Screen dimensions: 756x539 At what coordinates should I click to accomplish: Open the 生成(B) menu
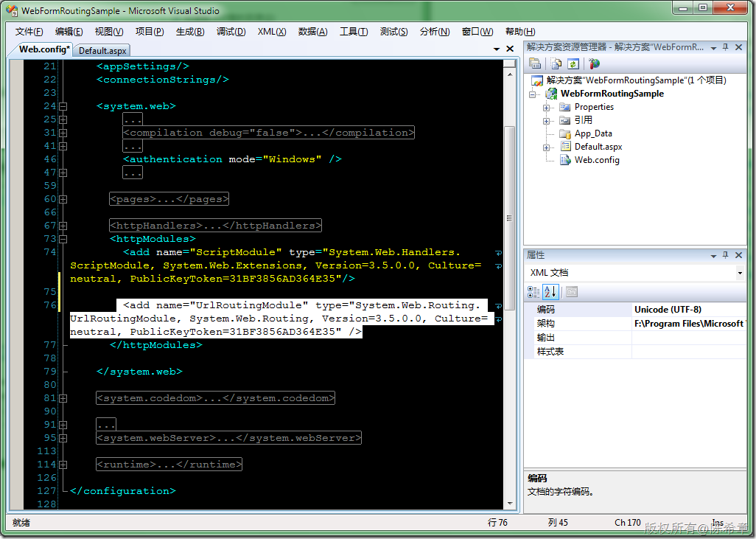click(190, 32)
